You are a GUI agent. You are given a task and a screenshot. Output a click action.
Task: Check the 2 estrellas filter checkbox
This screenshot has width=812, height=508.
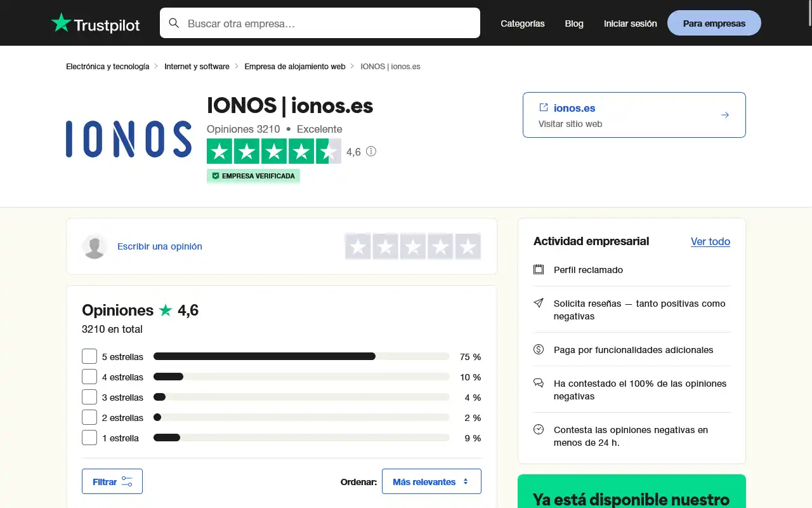click(89, 417)
